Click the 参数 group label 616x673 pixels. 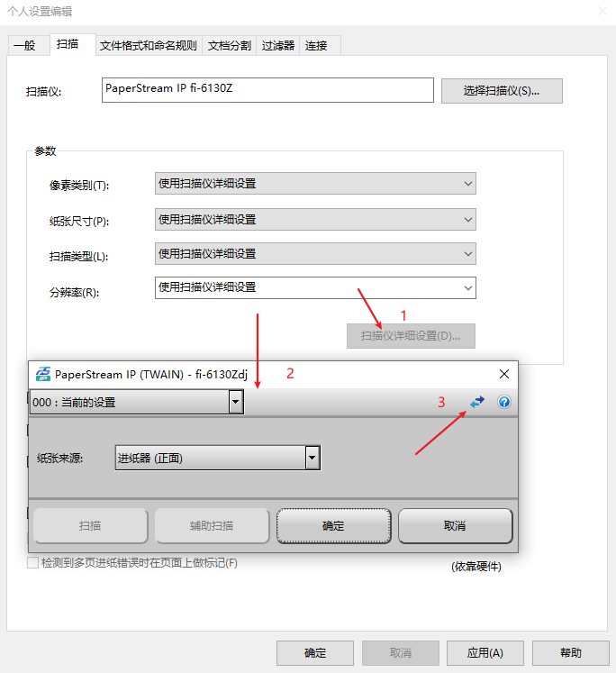[x=45, y=151]
